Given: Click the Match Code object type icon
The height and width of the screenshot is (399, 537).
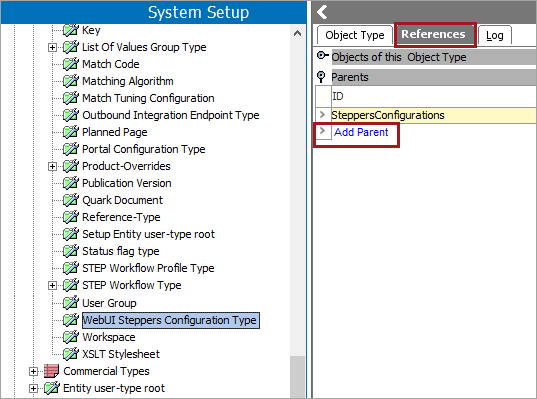Looking at the screenshot, I should pos(71,64).
